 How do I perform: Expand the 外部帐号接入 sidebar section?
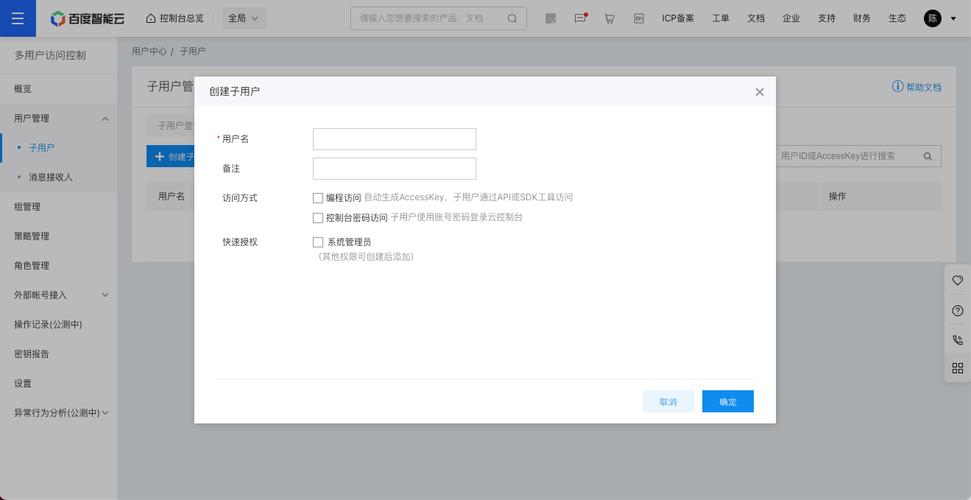click(x=106, y=295)
